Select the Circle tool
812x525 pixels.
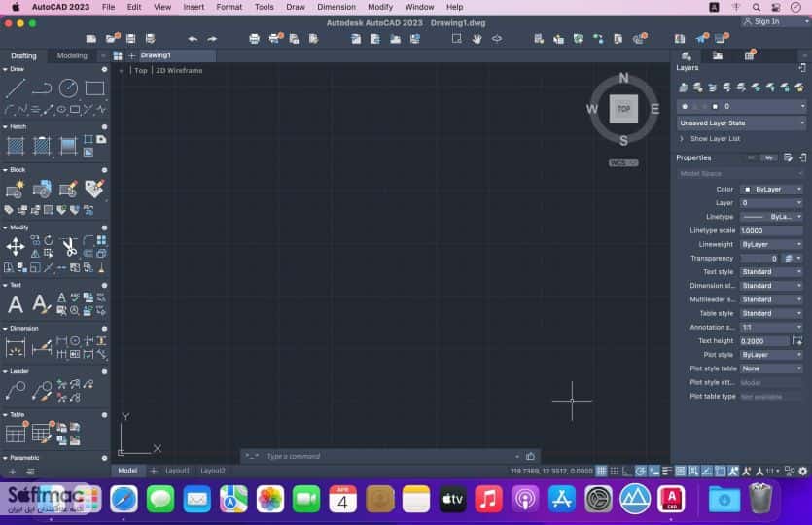(x=68, y=88)
